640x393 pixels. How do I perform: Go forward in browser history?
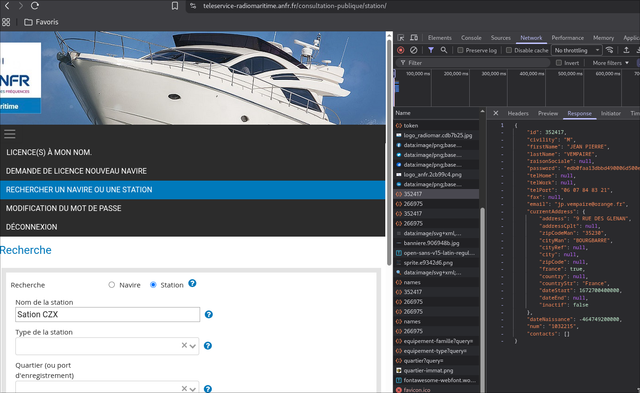[x=20, y=6]
